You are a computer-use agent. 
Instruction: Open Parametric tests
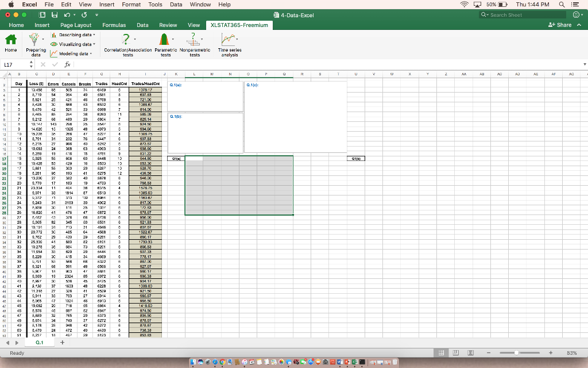click(x=164, y=44)
